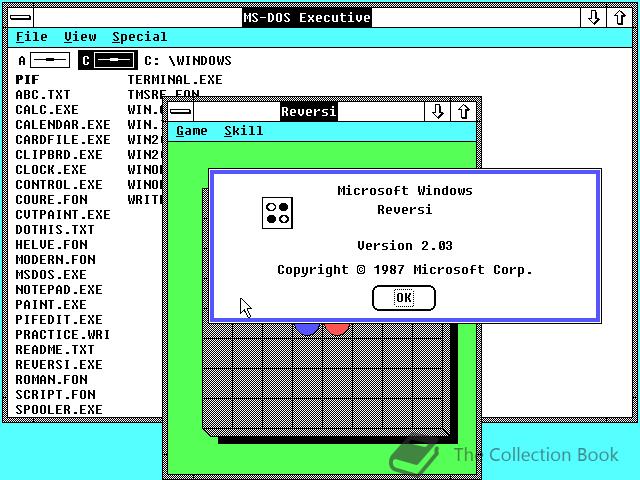Select README.TXT file

(55, 350)
